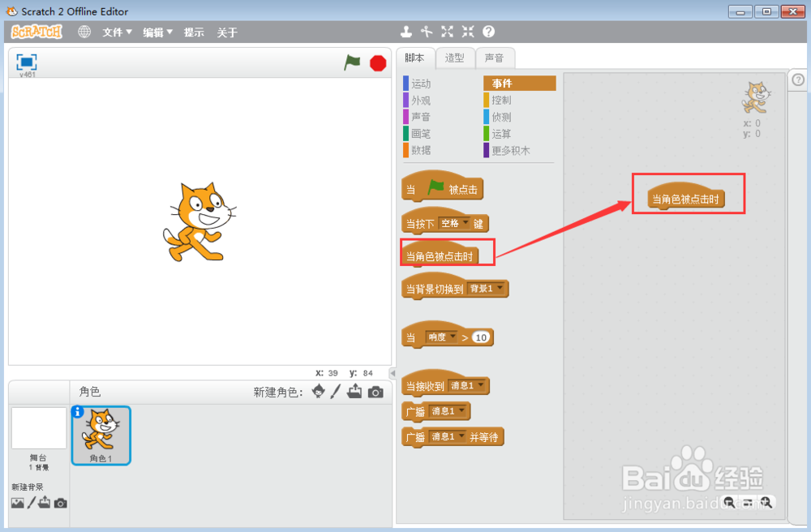Click the Block help question icon

click(489, 32)
